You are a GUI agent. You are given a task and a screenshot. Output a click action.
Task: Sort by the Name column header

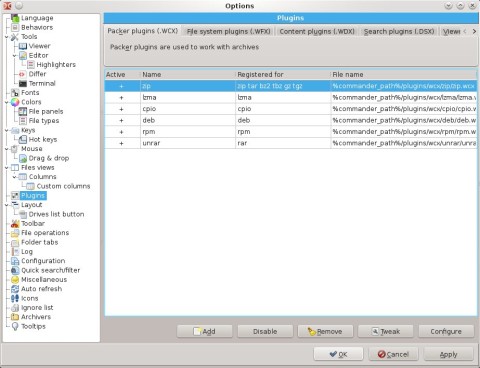point(188,74)
